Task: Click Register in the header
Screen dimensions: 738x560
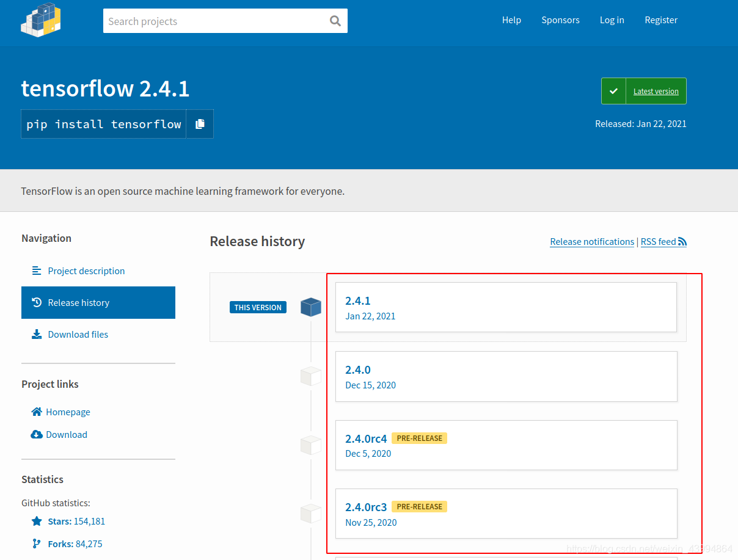Action: pos(661,20)
